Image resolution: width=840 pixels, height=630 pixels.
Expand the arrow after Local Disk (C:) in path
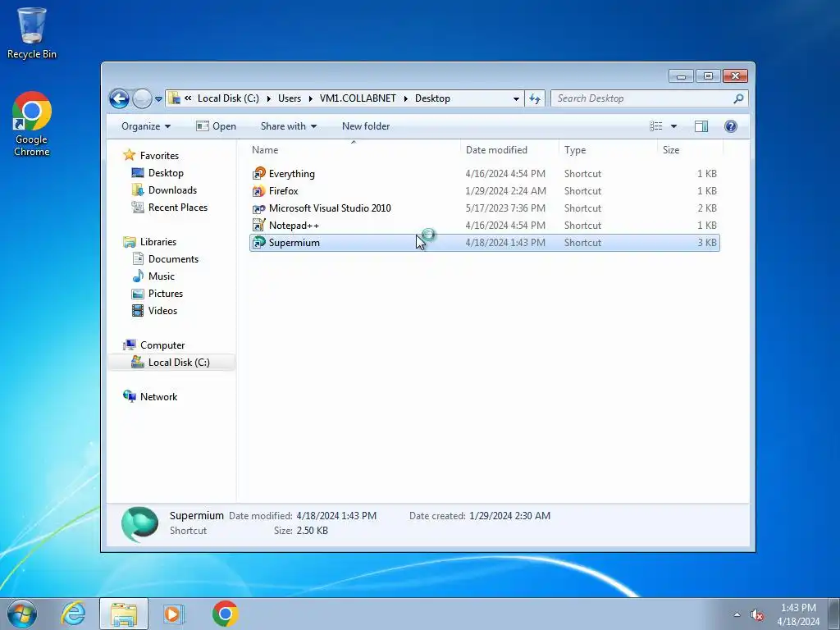coord(268,98)
